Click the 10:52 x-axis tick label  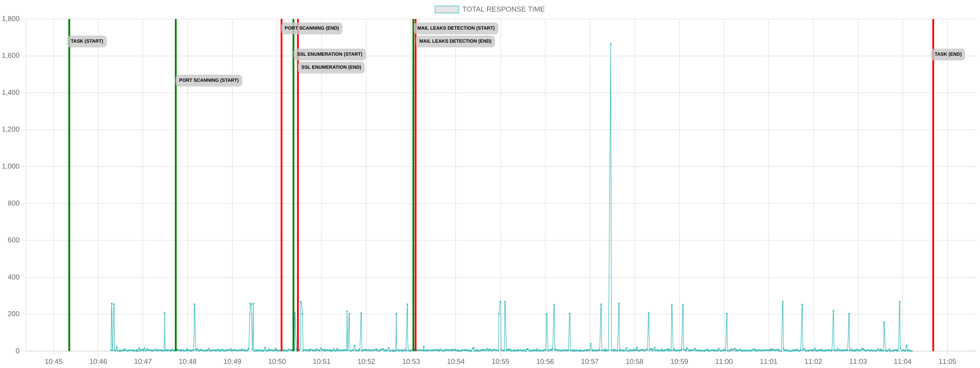point(366,361)
